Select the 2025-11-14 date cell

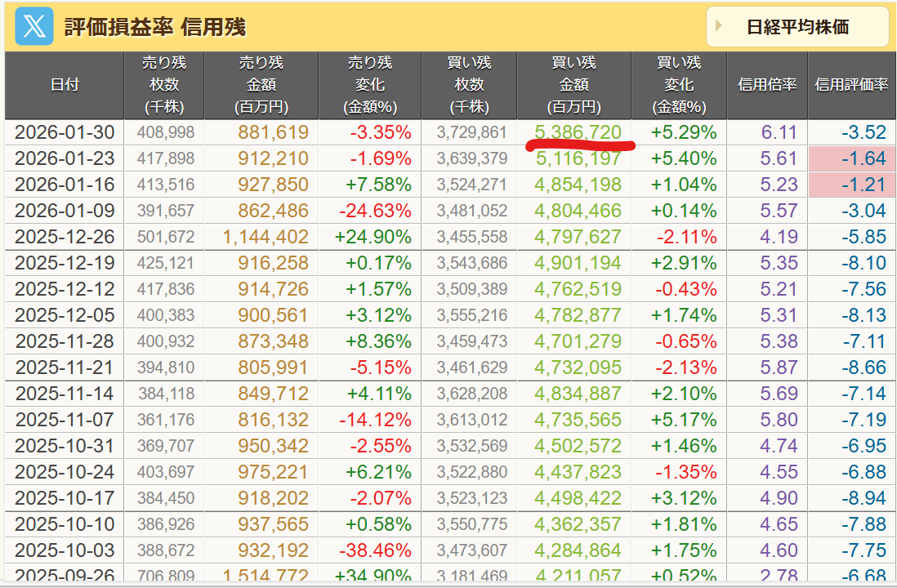click(x=65, y=394)
